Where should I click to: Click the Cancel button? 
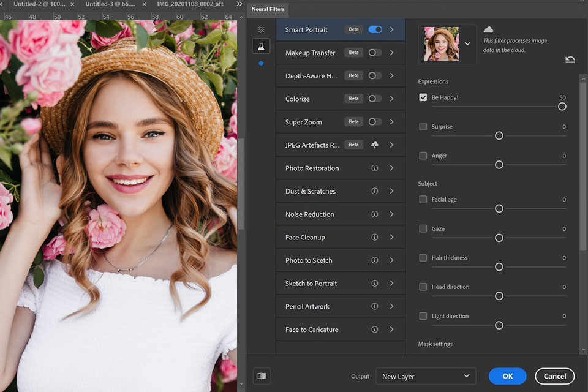pos(555,376)
